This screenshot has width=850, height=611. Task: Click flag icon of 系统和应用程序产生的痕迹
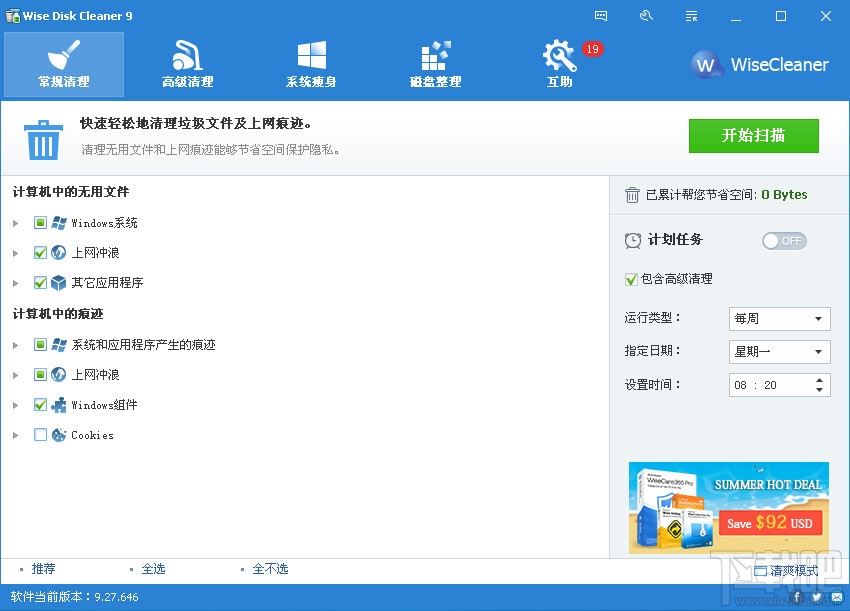tap(59, 345)
